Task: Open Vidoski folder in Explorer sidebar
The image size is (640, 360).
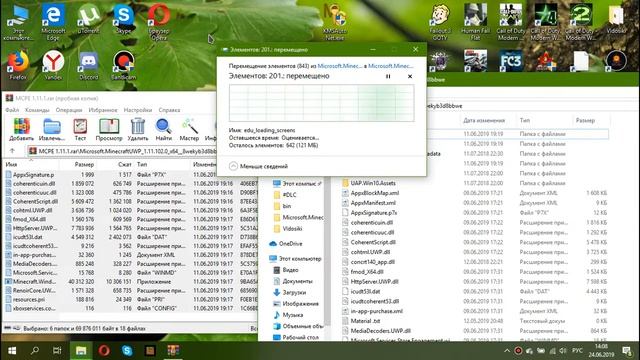Action: 292,229
